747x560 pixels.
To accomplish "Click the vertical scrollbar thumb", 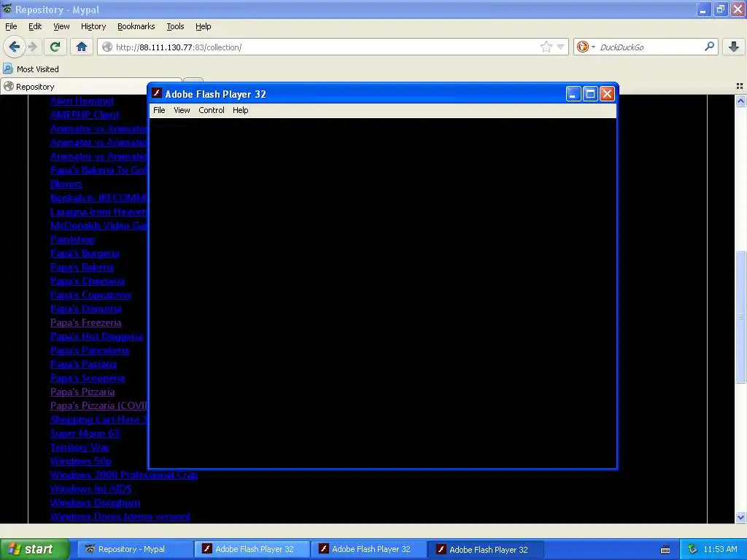I will [741, 316].
